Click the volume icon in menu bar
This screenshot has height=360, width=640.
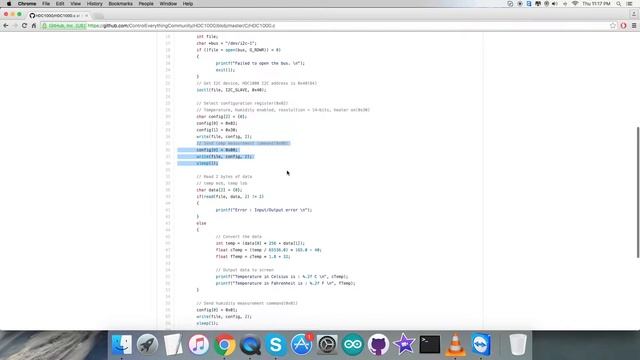555,4
